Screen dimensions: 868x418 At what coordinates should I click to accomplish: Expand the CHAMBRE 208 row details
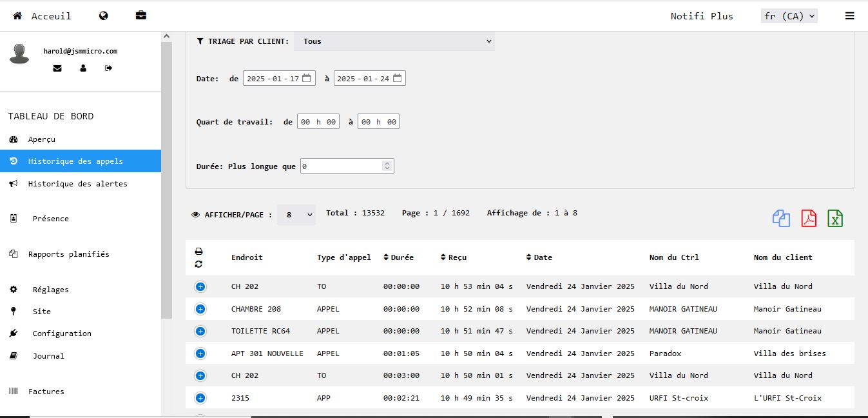point(200,309)
